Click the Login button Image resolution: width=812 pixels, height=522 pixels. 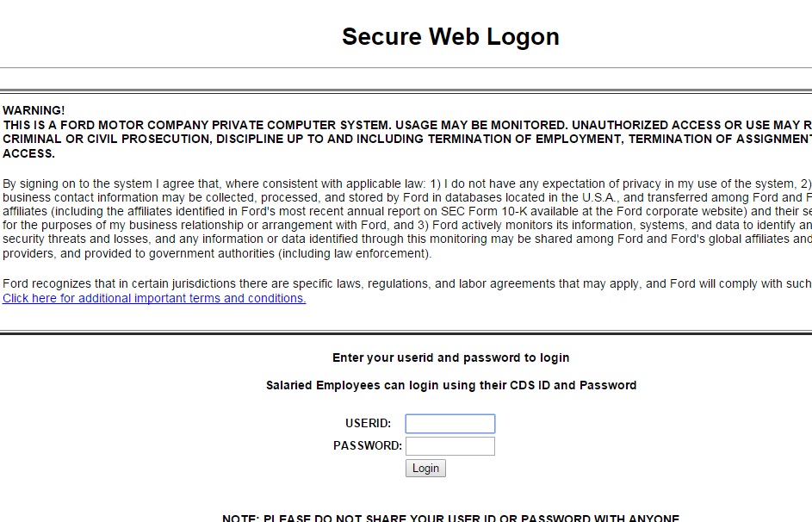pos(425,468)
